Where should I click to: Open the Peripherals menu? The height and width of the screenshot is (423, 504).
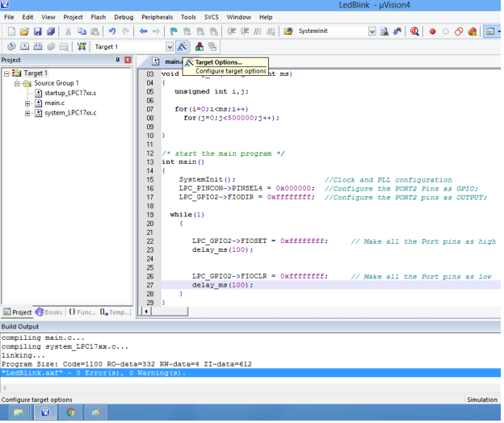(157, 17)
